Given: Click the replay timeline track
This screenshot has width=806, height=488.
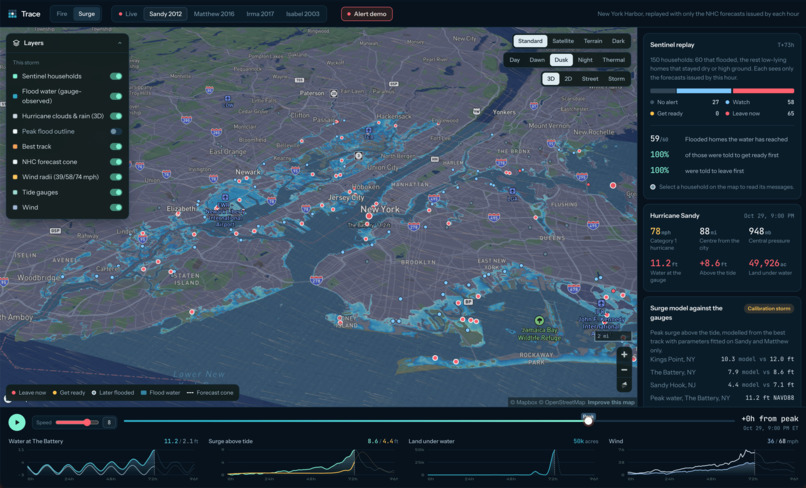Looking at the screenshot, I should pyautogui.click(x=429, y=421).
